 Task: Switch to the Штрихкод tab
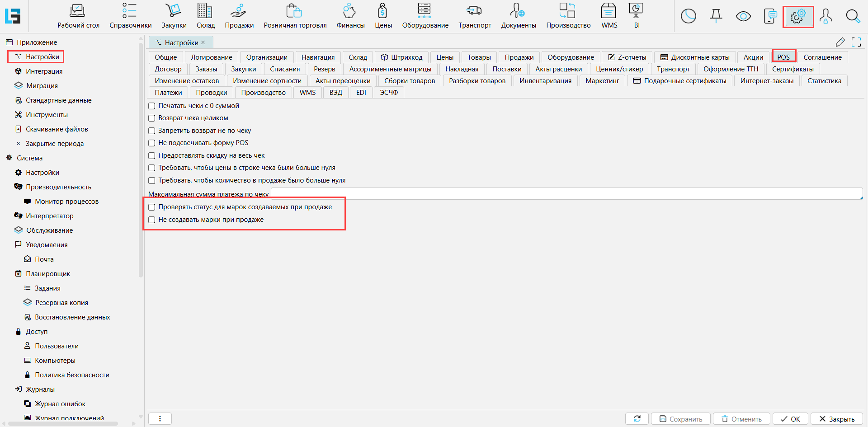[401, 57]
